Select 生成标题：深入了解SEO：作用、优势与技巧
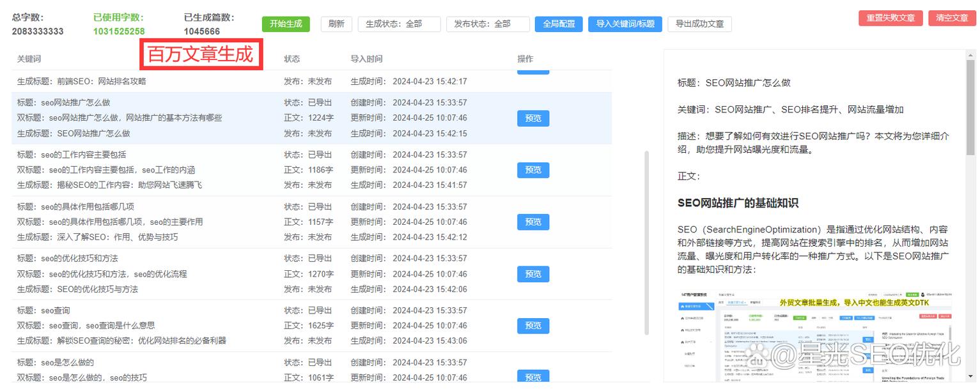980x389 pixels. (x=97, y=237)
